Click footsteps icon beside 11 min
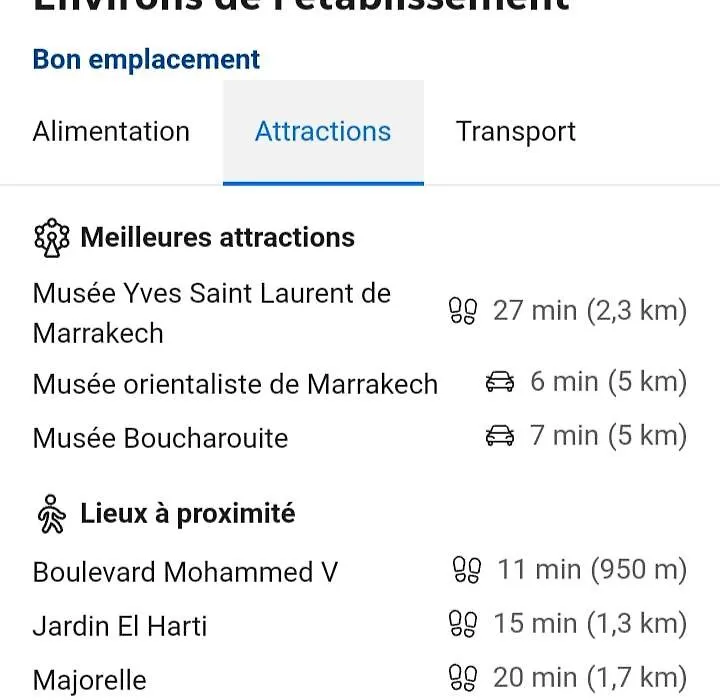Viewport: 720px width, 700px height. pyautogui.click(x=467, y=570)
